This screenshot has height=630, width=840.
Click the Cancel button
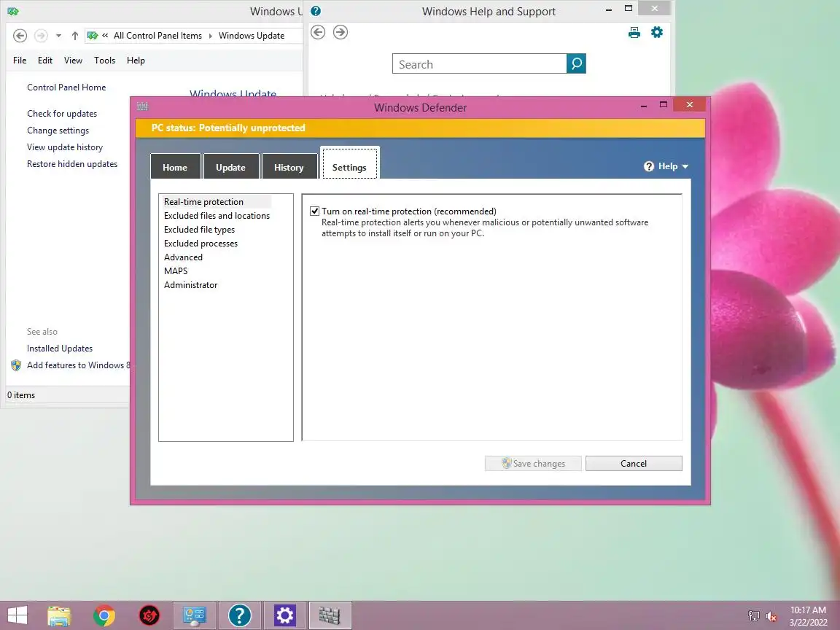[634, 464]
